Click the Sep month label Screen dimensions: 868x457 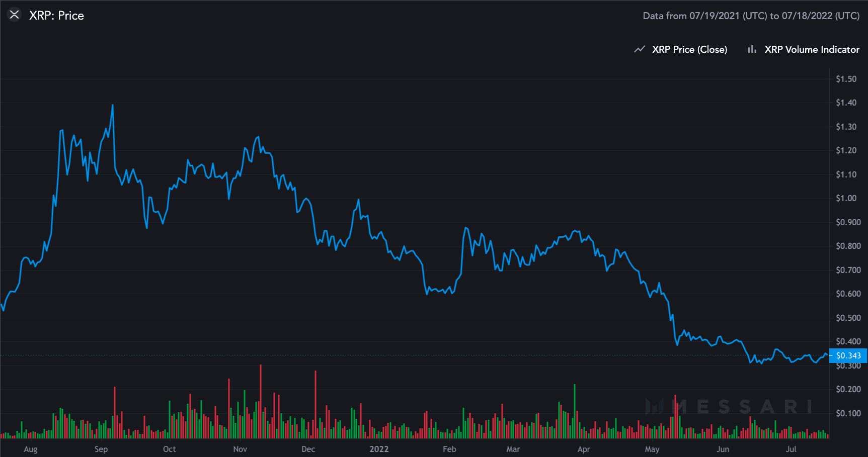pyautogui.click(x=101, y=449)
